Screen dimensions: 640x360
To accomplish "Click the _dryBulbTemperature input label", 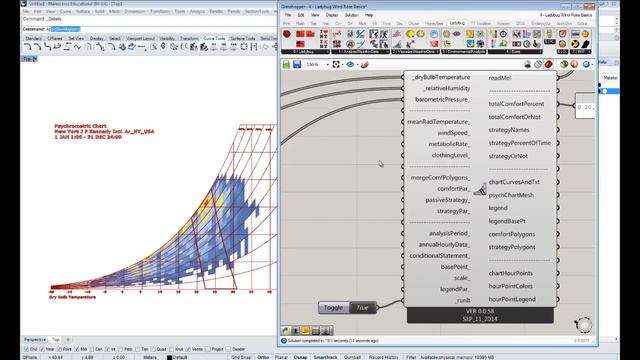I will pos(440,77).
